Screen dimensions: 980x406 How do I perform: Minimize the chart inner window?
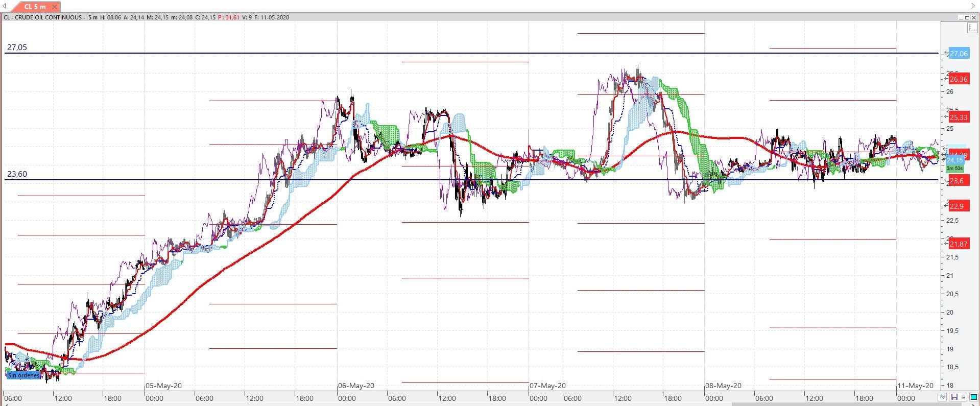(960, 17)
